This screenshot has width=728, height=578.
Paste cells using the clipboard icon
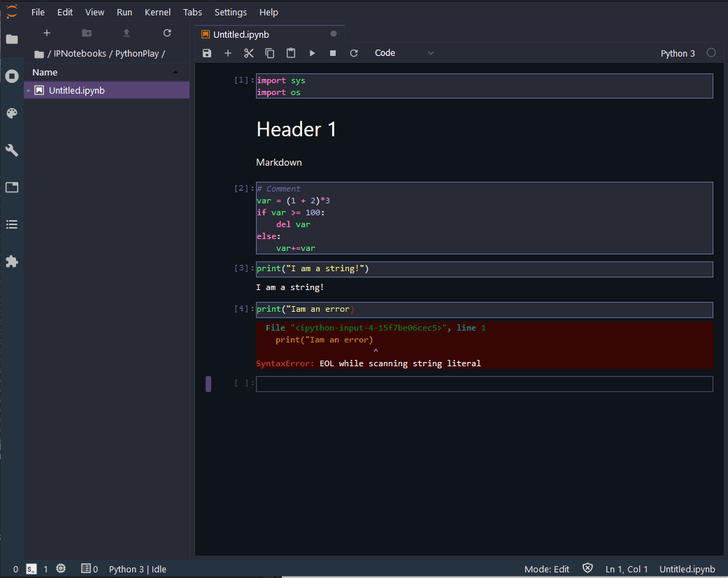point(291,52)
